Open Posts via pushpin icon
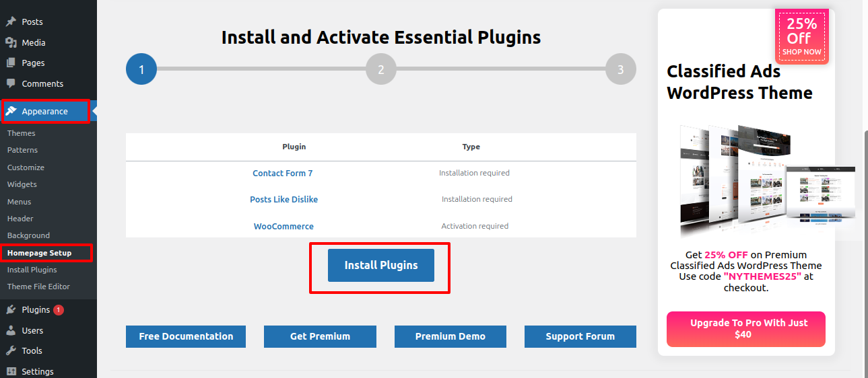This screenshot has width=868, height=378. click(11, 22)
